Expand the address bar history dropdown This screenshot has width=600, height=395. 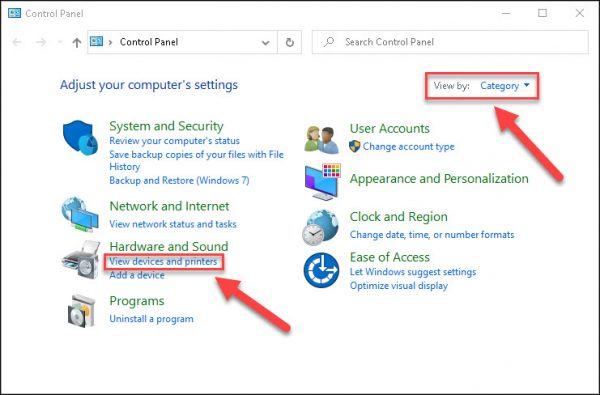266,42
